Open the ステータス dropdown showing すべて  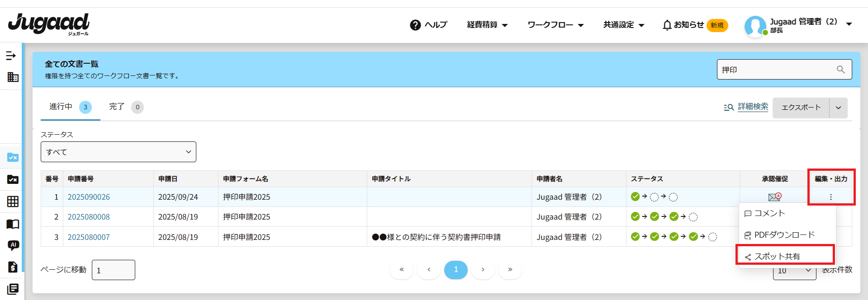119,152
